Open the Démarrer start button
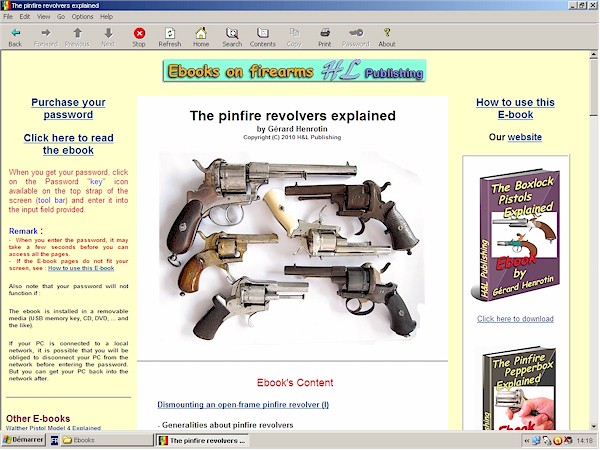 [23, 440]
